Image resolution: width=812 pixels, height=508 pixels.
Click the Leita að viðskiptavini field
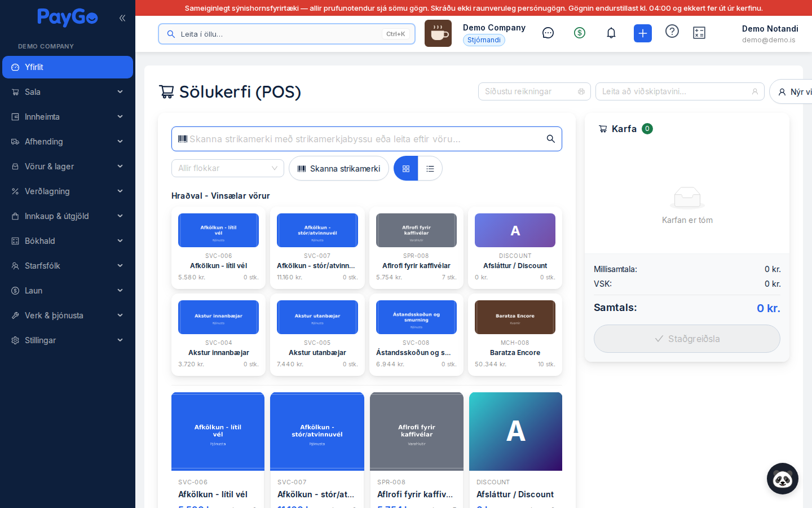[x=680, y=91]
